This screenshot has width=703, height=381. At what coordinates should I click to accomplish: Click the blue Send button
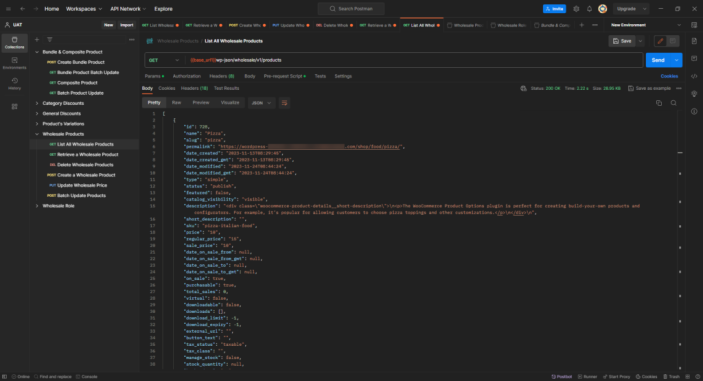point(658,60)
